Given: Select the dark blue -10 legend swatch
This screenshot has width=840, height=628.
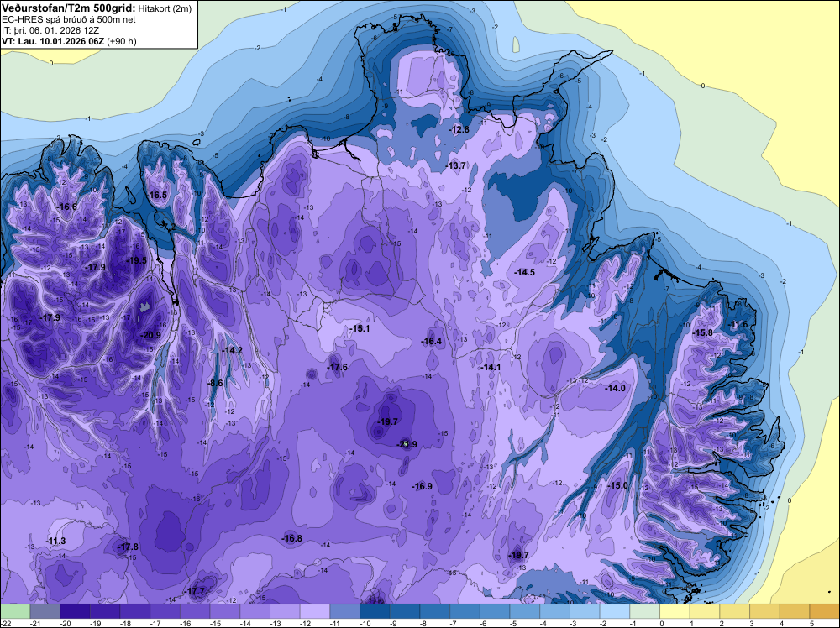Looking at the screenshot, I should (375, 611).
